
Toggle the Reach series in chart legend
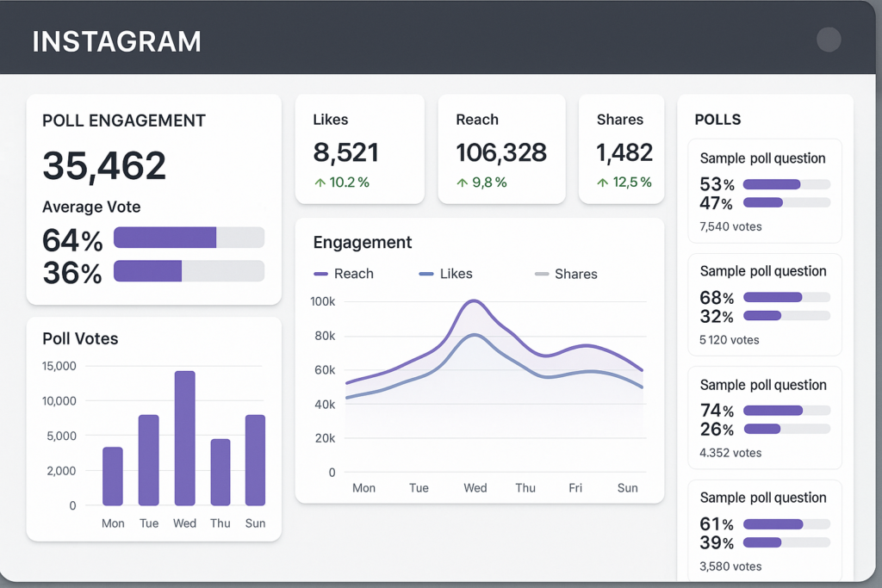[x=344, y=274]
